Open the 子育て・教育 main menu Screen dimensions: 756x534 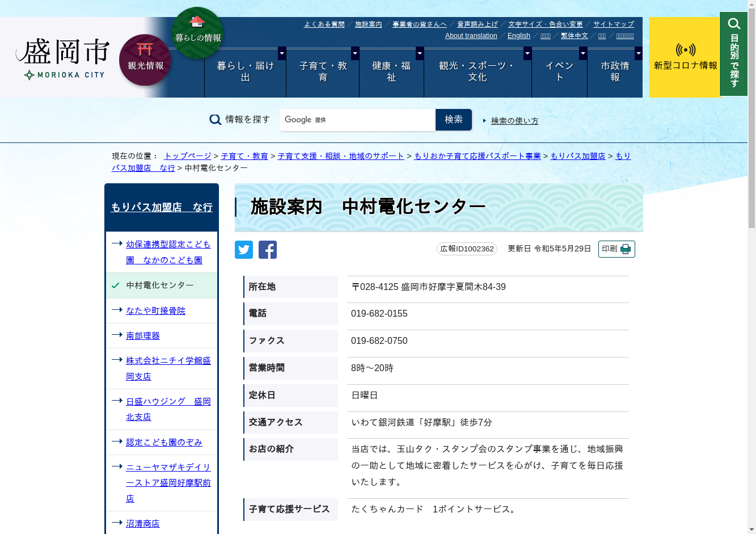click(323, 72)
